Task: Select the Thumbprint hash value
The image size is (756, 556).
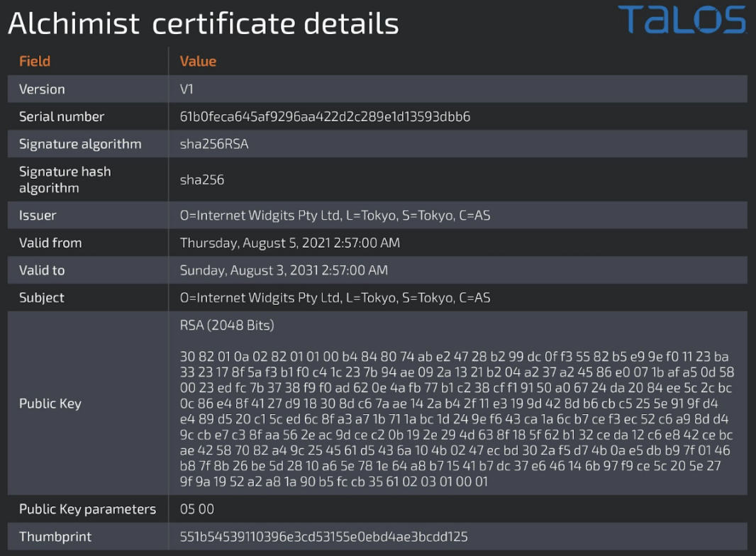Action: 323,537
